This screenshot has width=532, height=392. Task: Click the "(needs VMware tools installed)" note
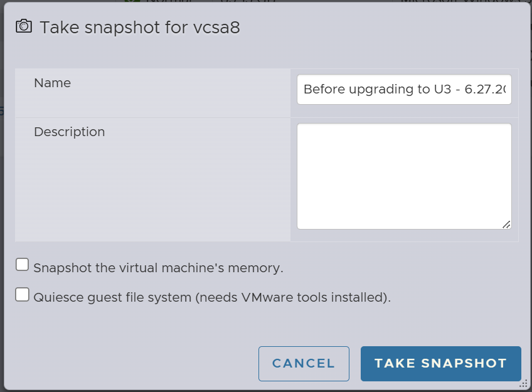point(292,297)
